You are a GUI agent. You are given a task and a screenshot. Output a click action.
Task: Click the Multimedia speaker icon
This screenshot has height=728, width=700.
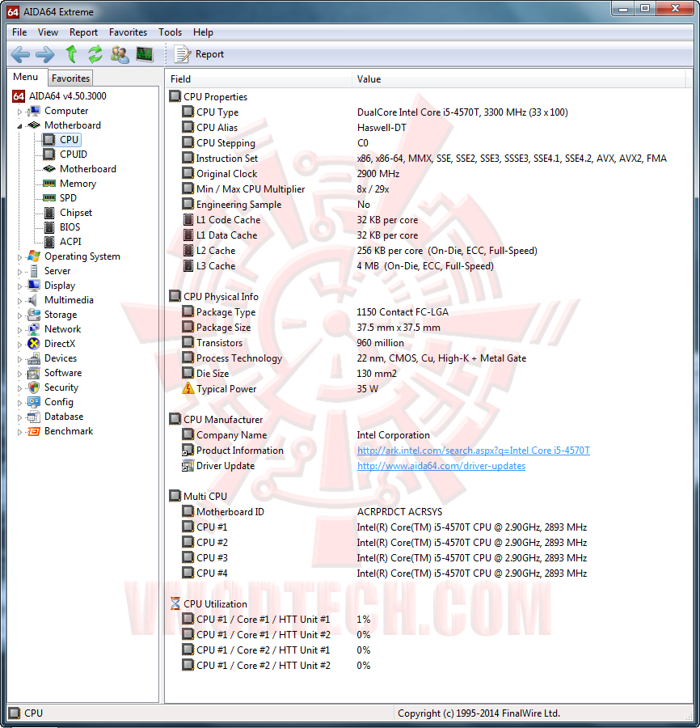pyautogui.click(x=32, y=300)
